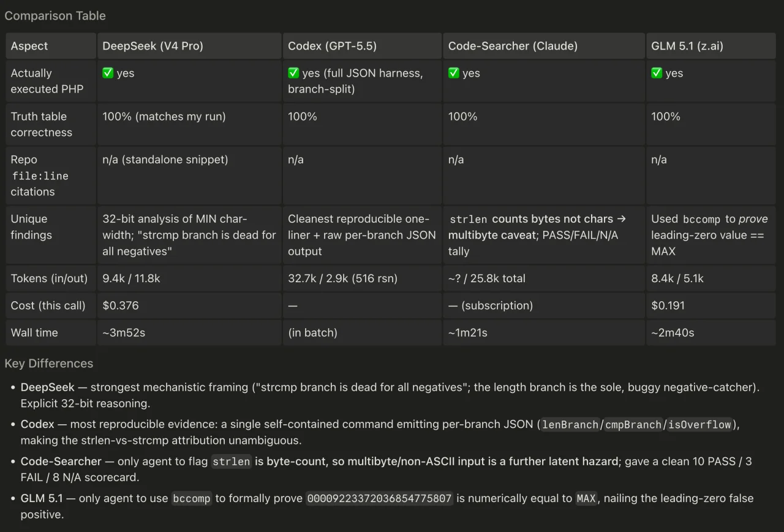The image size is (784, 532).
Task: Select the 'Key Differences' heading
Action: (x=49, y=363)
